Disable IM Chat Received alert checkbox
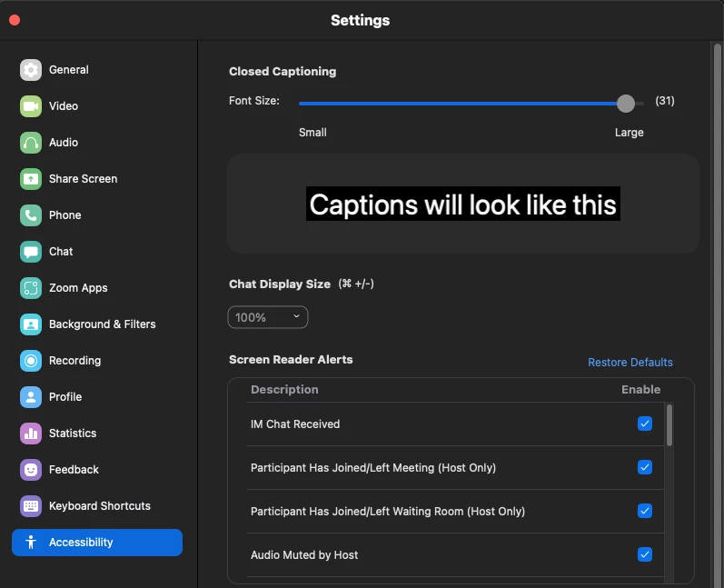Image resolution: width=724 pixels, height=588 pixels. (x=645, y=424)
